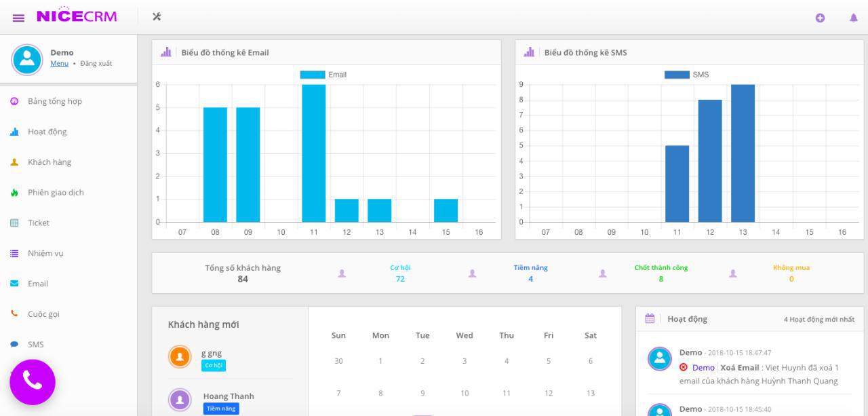Click the 2018-10-15 18:47:47 activity timestamp

coord(739,353)
